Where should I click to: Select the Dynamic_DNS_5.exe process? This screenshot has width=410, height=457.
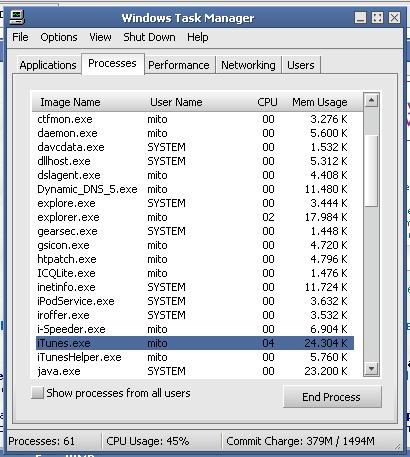click(195, 189)
